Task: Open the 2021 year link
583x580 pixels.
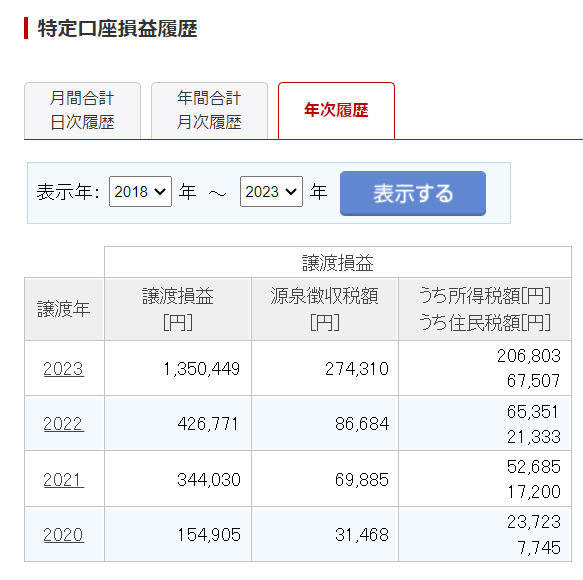Action: tap(64, 479)
